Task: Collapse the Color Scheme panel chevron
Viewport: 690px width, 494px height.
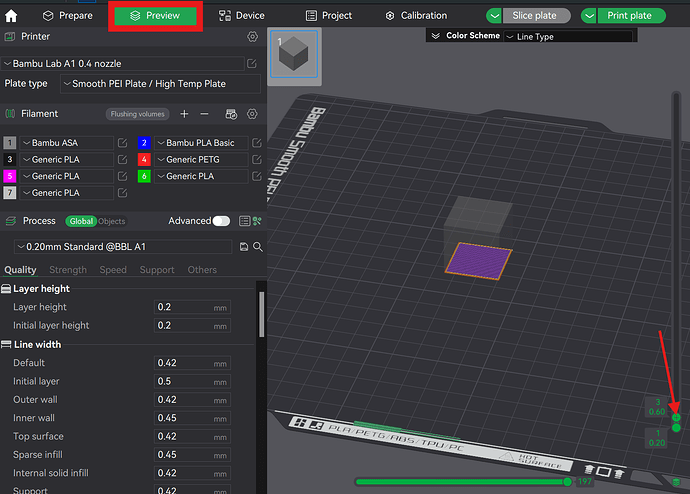Action: click(436, 36)
